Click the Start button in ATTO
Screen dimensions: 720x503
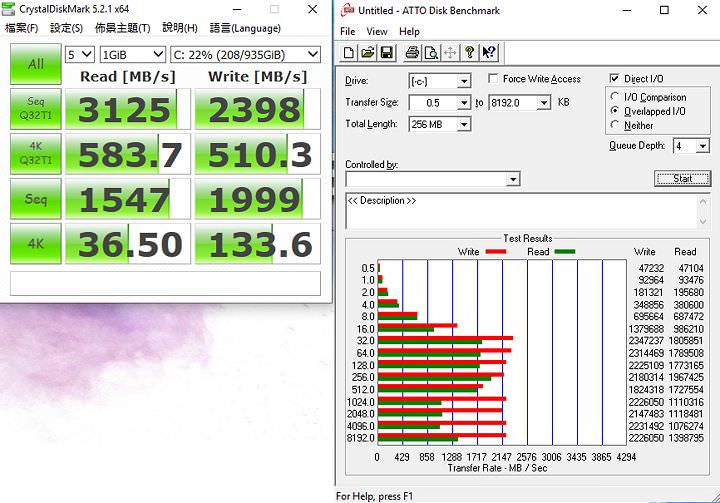(x=682, y=179)
